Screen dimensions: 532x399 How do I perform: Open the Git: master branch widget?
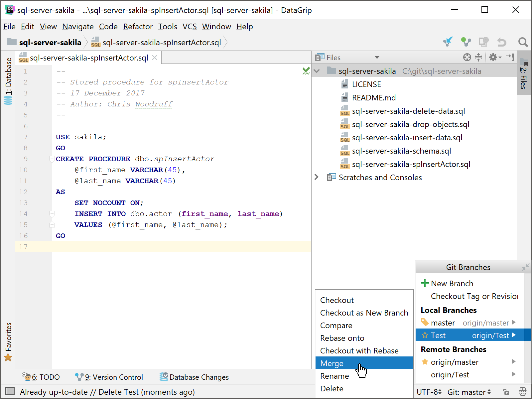(469, 392)
